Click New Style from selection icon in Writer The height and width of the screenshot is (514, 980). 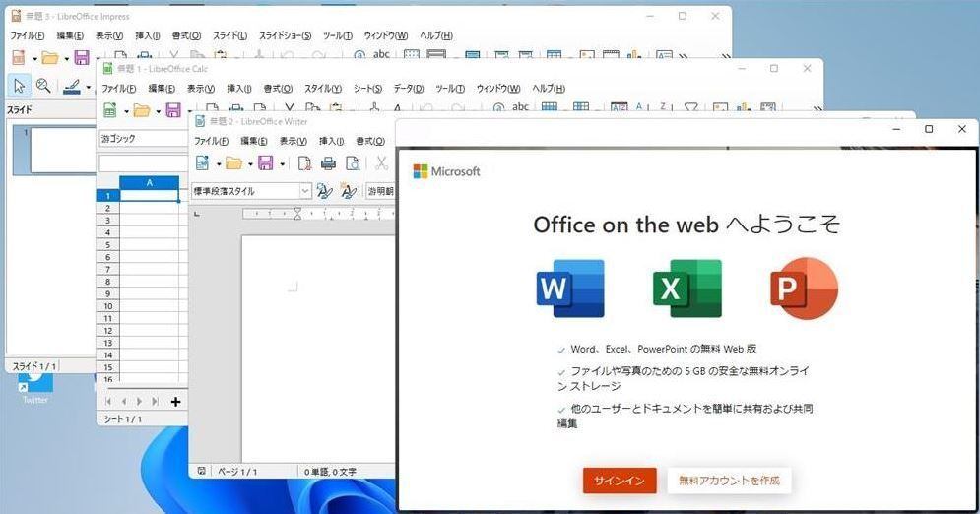[349, 191]
